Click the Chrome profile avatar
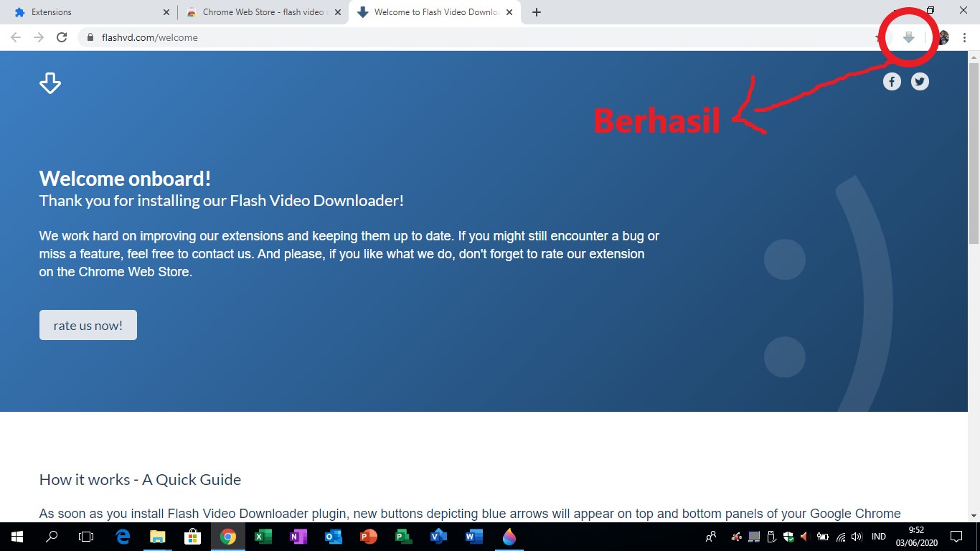 tap(943, 37)
